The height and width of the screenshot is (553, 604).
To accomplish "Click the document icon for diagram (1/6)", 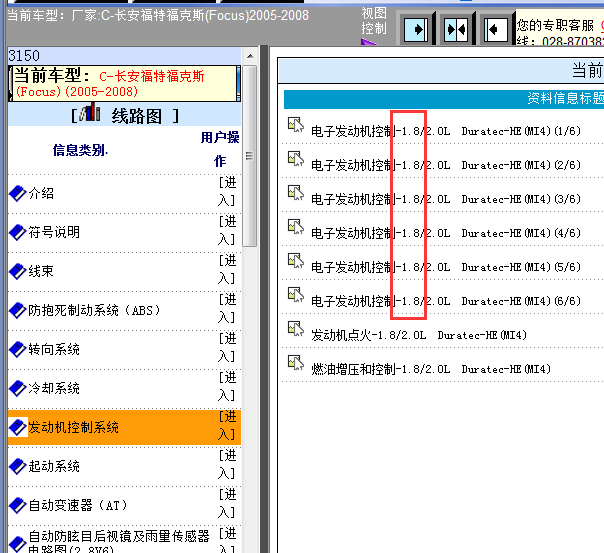I will (x=296, y=125).
